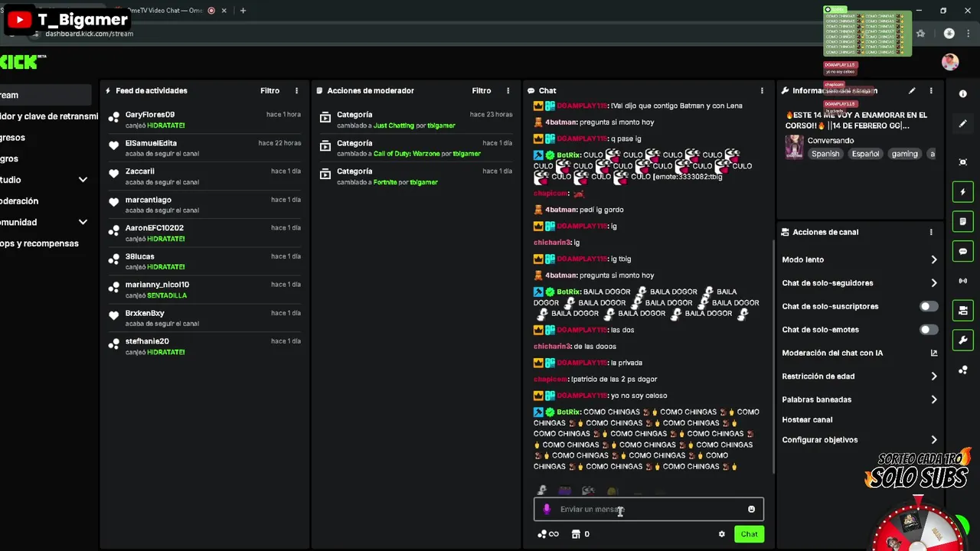Expand the Estudio sidebar section chevron
The width and height of the screenshot is (980, 551).
(x=83, y=180)
